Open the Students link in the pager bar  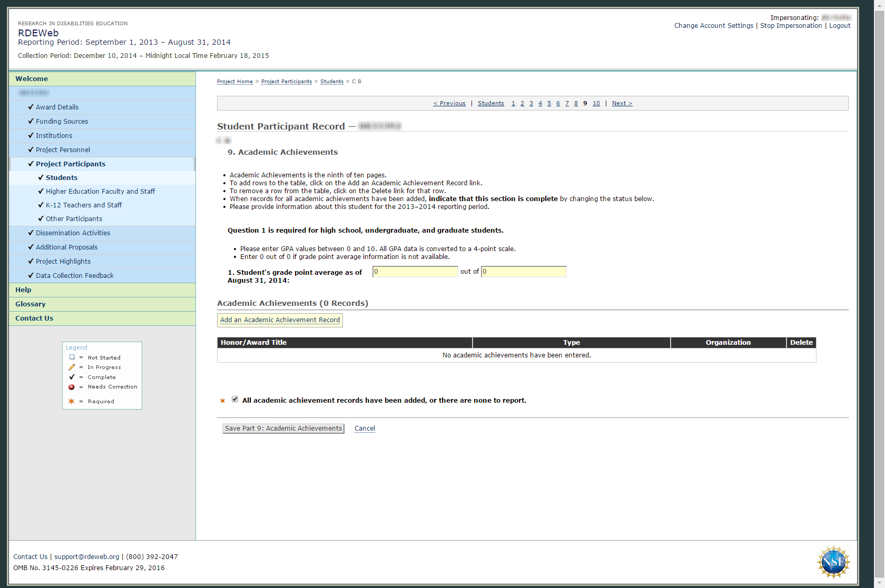point(491,103)
